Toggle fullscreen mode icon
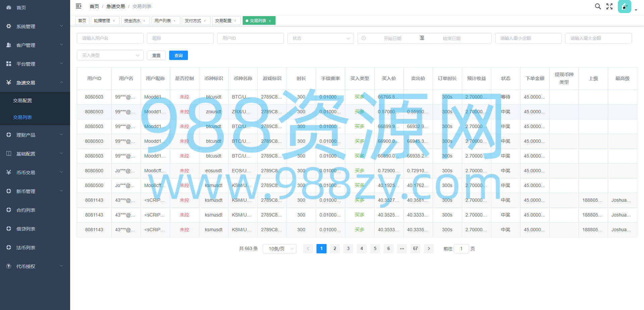Image resolution: width=644 pixels, height=310 pixels. click(x=609, y=6)
